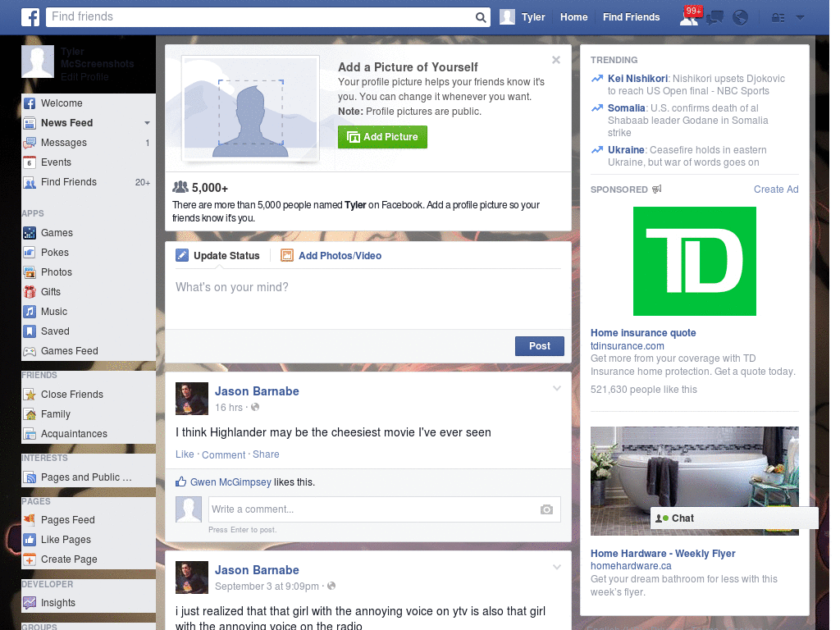The height and width of the screenshot is (630, 840).
Task: Click the Acquaintances list icon
Action: (30, 434)
